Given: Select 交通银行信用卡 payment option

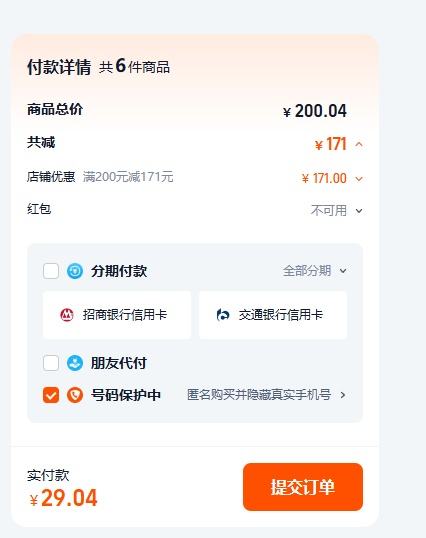Looking at the screenshot, I should pyautogui.click(x=273, y=315).
